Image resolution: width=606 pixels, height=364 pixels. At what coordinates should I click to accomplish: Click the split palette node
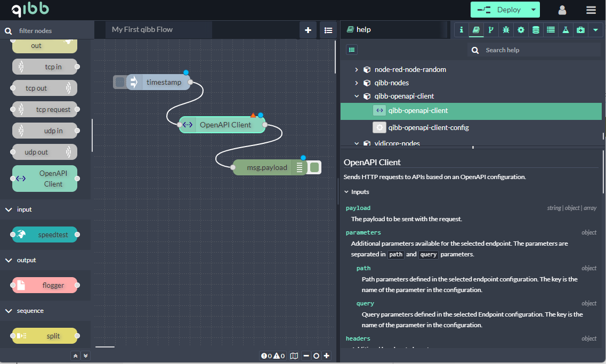pyautogui.click(x=44, y=336)
